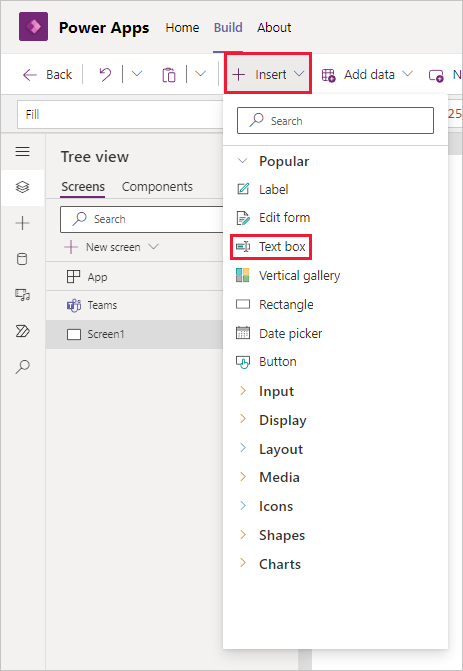Toggle the hamburger menu icon
The height and width of the screenshot is (671, 463).
coord(22,151)
